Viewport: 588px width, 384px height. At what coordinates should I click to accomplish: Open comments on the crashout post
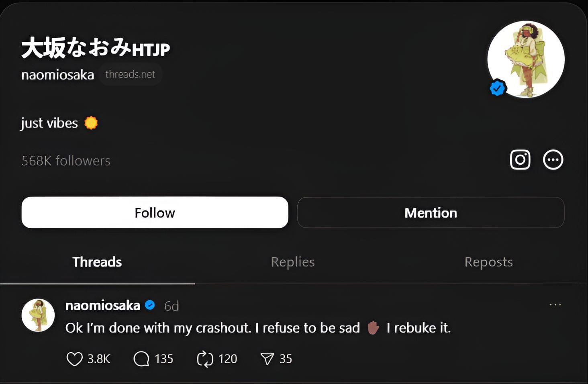(x=141, y=359)
